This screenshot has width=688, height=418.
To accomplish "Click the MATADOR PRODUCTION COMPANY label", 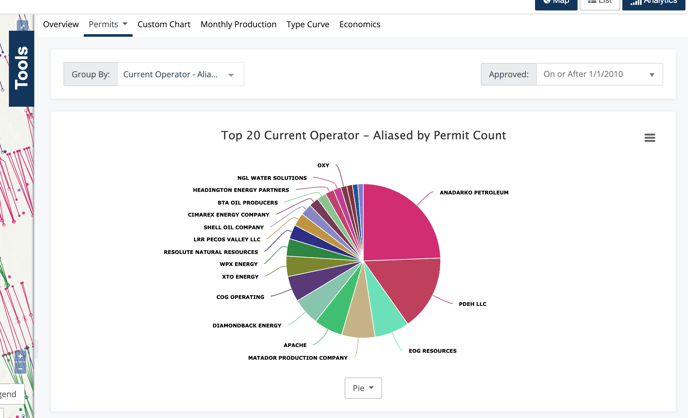I will click(x=297, y=358).
